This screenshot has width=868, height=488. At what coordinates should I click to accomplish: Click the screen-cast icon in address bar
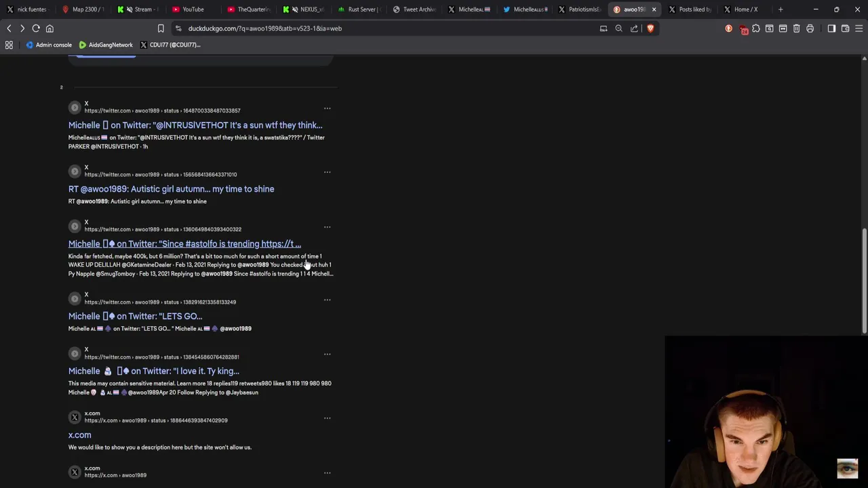click(x=604, y=28)
